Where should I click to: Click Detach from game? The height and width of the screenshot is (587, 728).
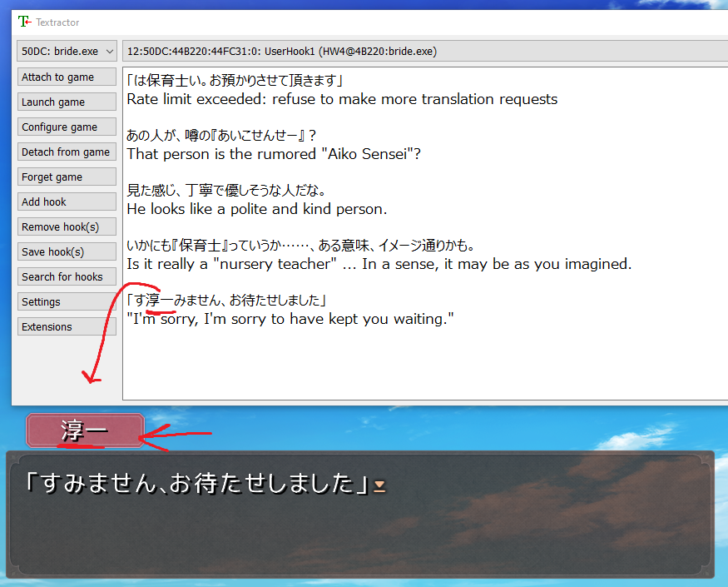[67, 152]
